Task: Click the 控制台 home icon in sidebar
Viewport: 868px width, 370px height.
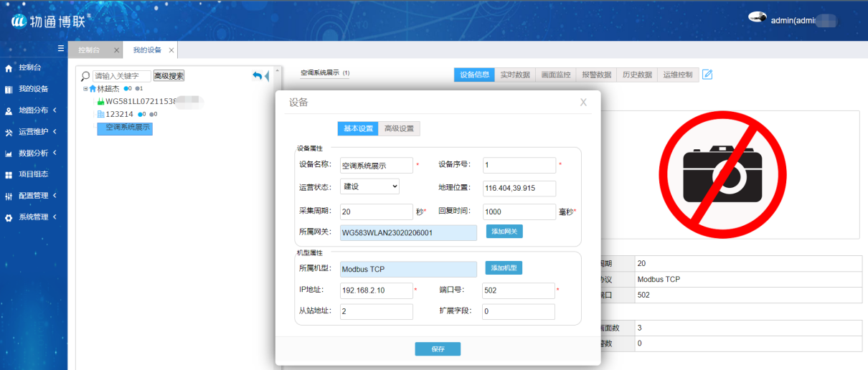Action: point(9,68)
